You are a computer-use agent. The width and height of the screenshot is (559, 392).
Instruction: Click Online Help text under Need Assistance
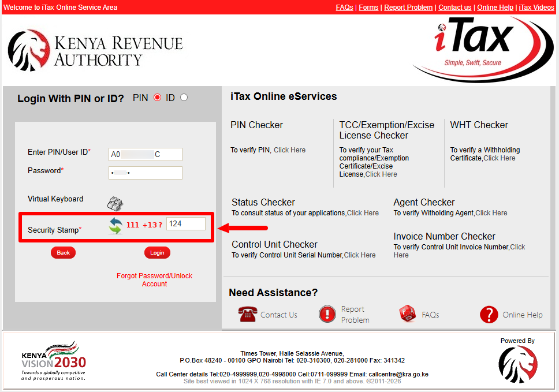coord(523,315)
